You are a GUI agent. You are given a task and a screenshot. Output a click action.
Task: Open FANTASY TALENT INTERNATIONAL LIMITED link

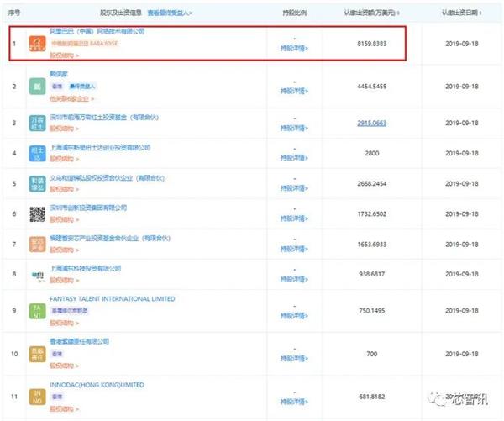tap(113, 299)
